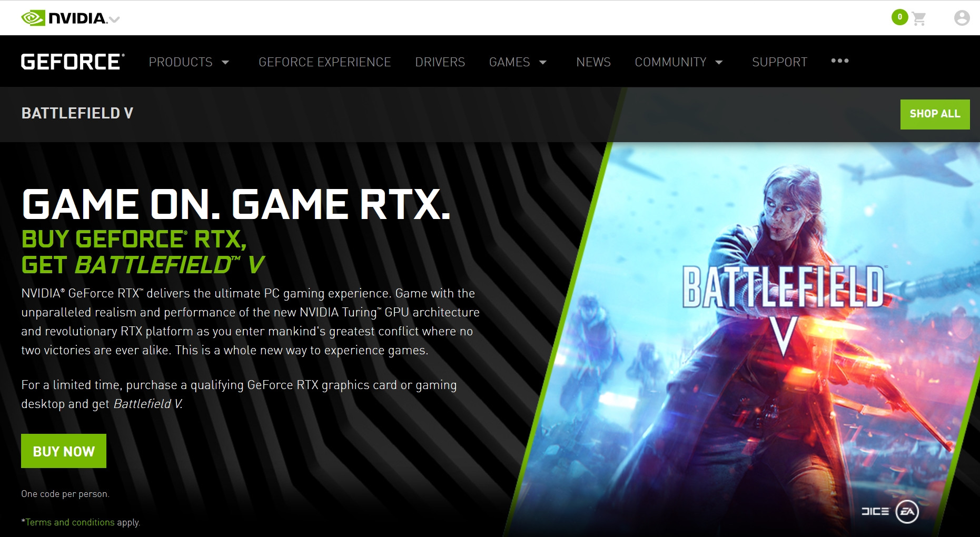
Task: Open the News page
Action: coord(593,62)
